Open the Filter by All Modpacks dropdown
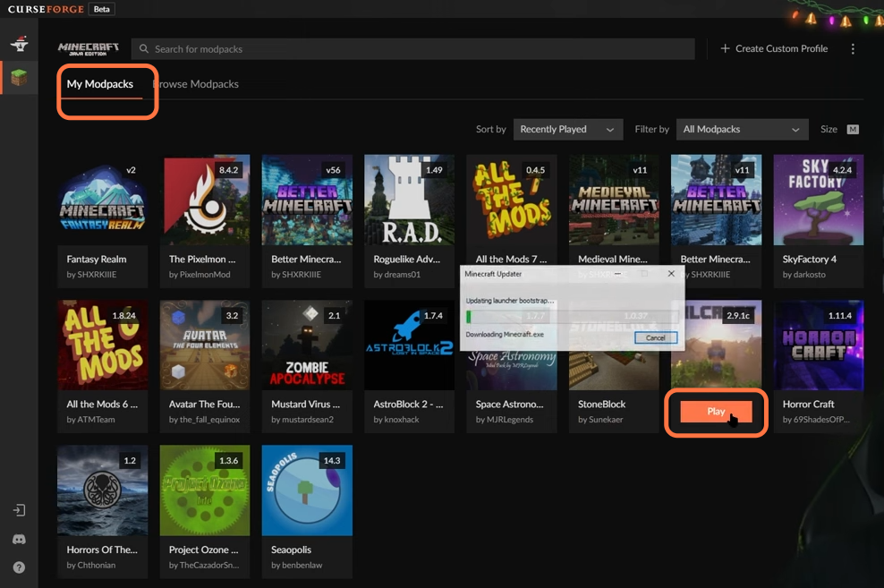The height and width of the screenshot is (588, 884). (x=742, y=129)
